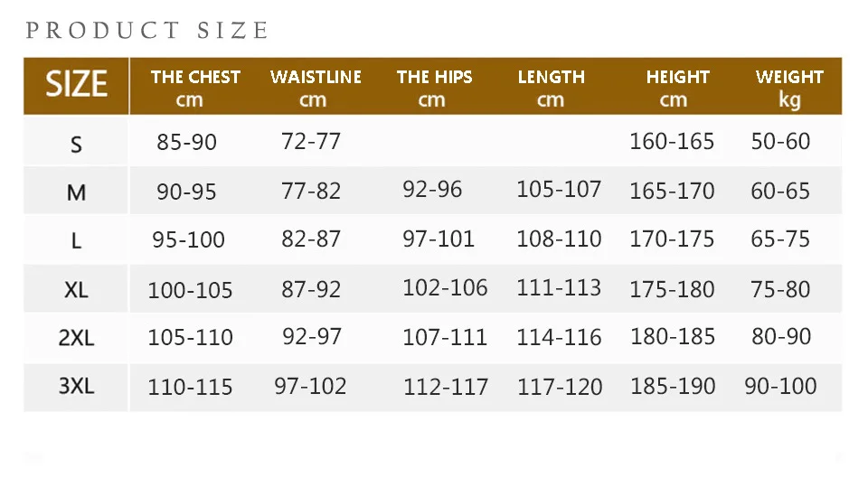This screenshot has height=478, width=868.
Task: Click the LENGTH cm column header
Action: pyautogui.click(x=551, y=88)
